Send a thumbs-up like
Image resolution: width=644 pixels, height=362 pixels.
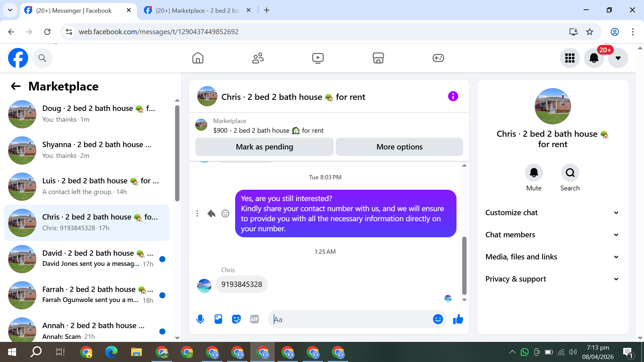458,319
